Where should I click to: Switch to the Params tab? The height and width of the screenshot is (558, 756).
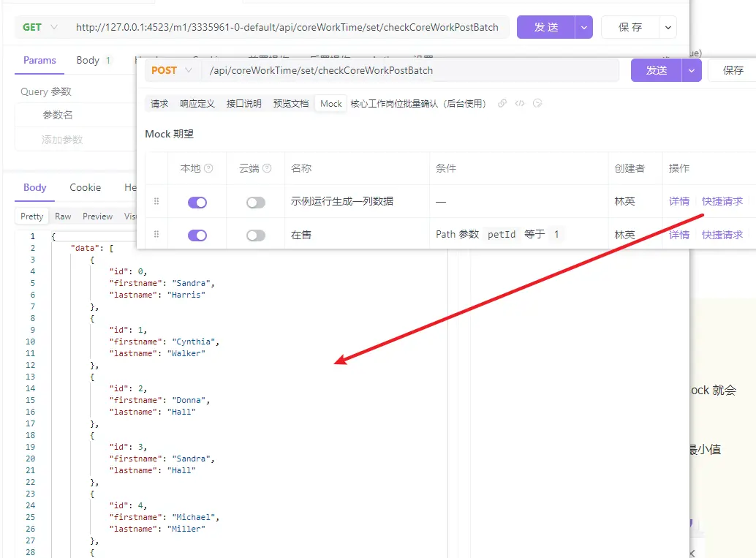tap(39, 60)
